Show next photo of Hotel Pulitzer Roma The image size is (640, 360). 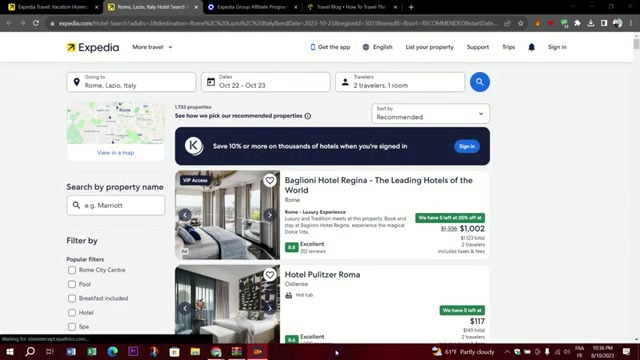pos(270,308)
